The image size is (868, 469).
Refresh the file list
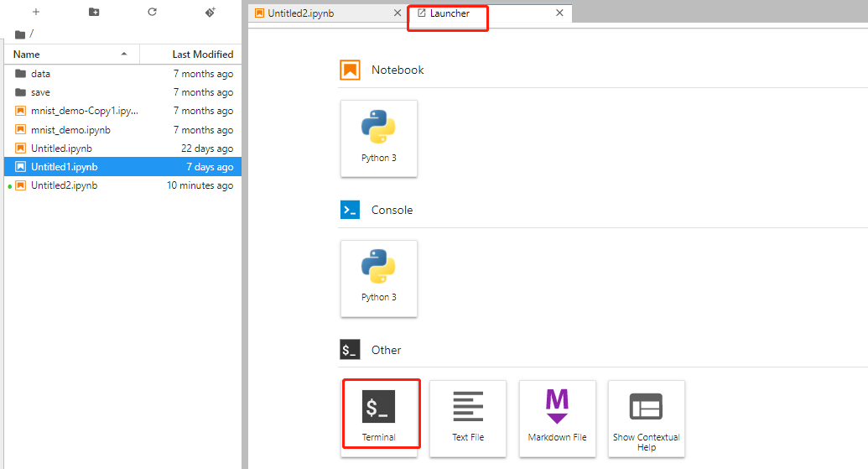tap(152, 13)
